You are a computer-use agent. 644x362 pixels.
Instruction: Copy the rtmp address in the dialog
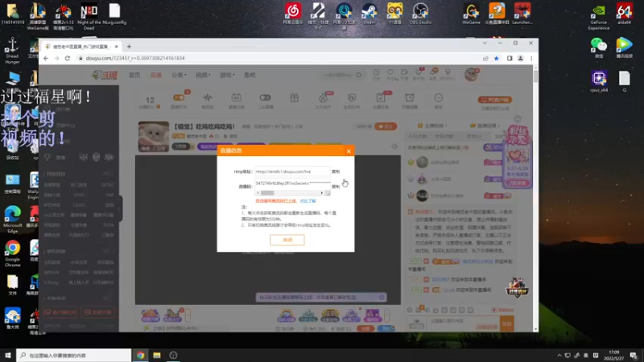[336, 171]
